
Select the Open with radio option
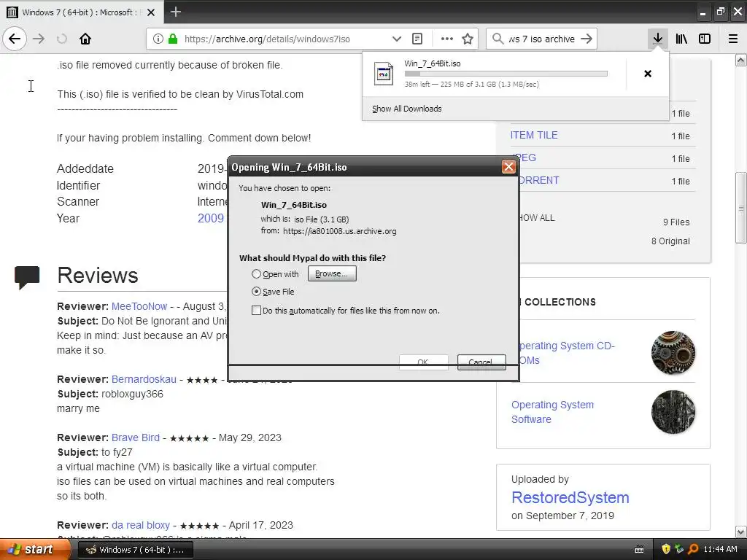click(x=256, y=274)
